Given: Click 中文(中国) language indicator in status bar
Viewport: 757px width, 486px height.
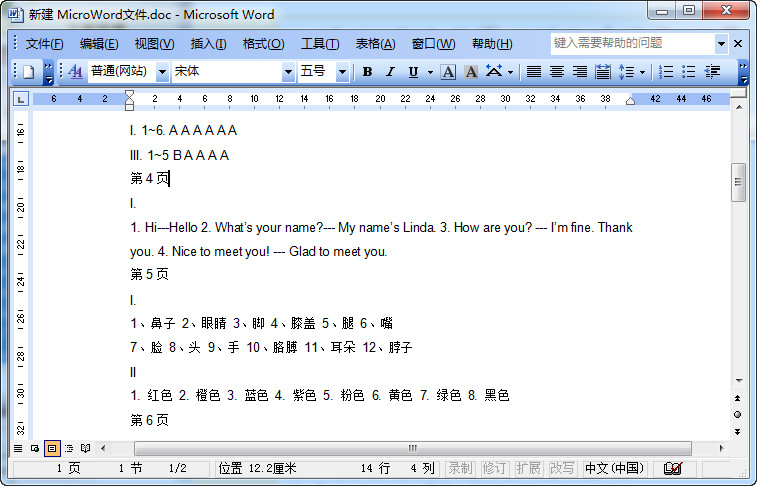Looking at the screenshot, I should [x=614, y=468].
